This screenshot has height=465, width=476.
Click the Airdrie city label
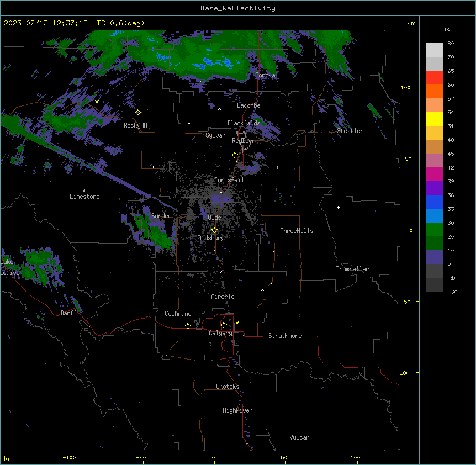tap(223, 297)
